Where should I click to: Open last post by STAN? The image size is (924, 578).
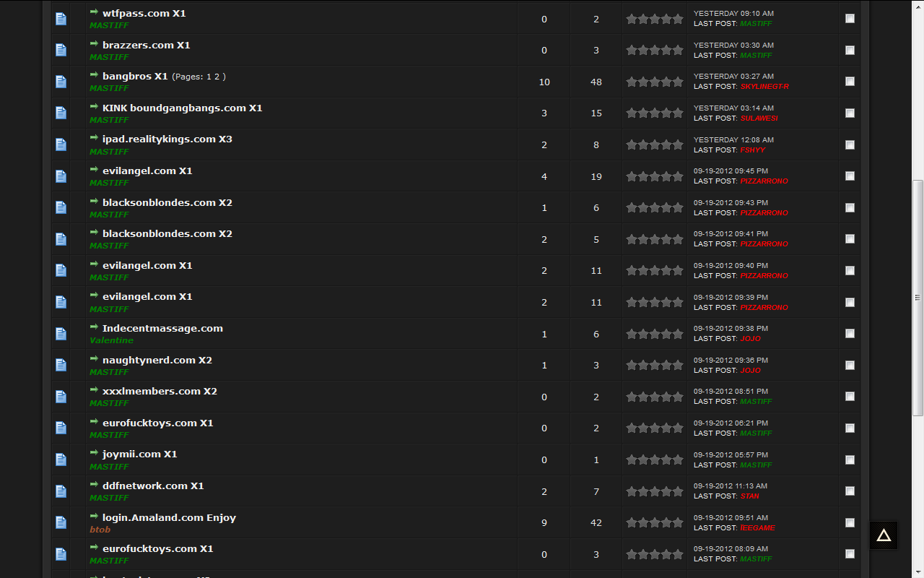749,496
